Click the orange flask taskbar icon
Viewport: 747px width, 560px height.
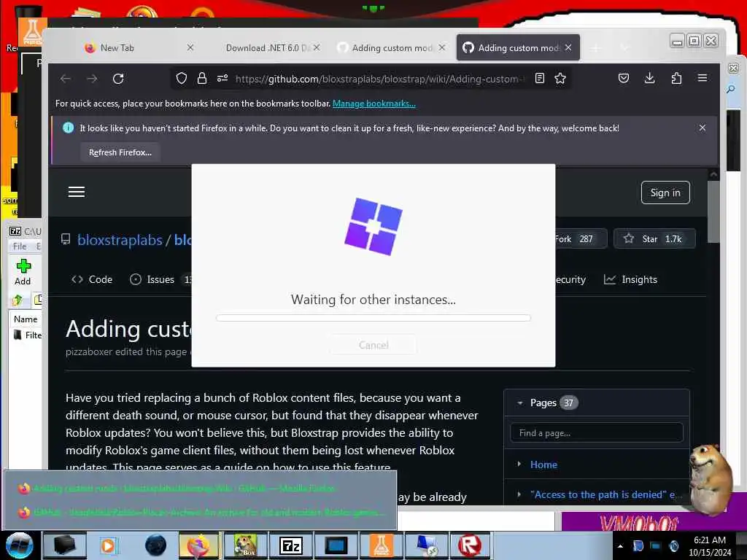381,545
